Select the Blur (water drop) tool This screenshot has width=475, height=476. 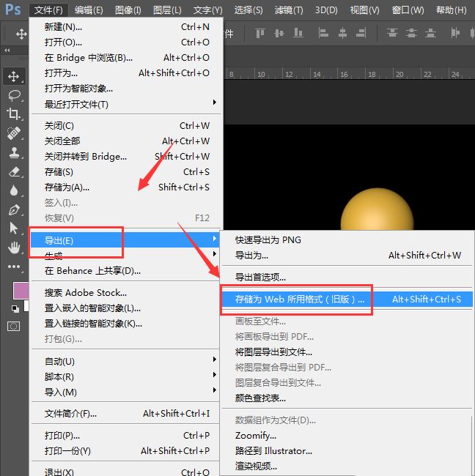(x=14, y=190)
